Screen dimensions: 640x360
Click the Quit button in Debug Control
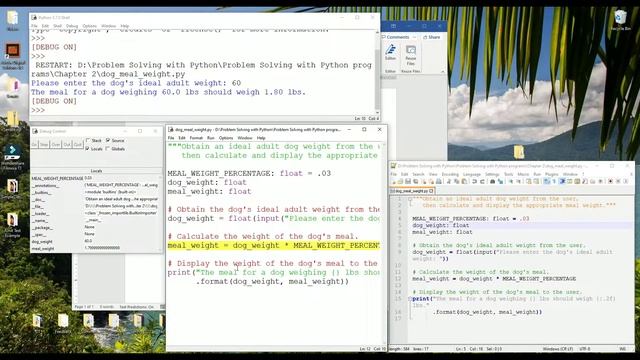[x=78, y=144]
